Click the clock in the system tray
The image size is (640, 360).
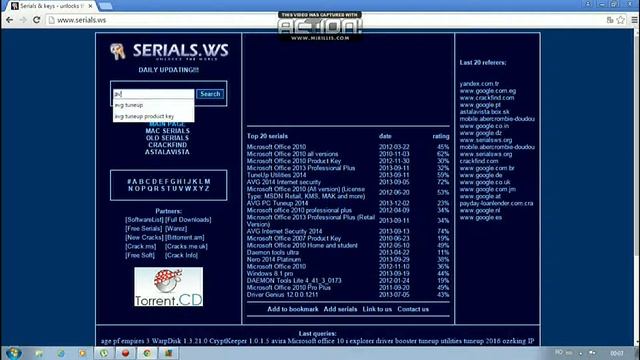pos(617,353)
